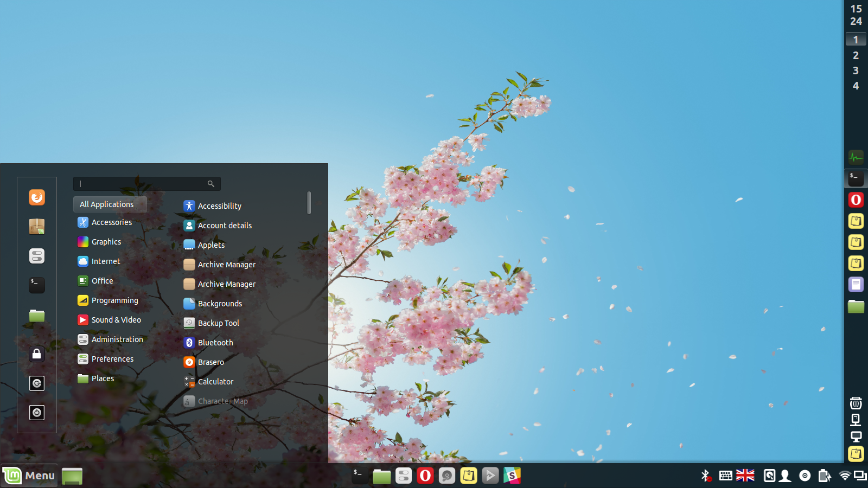Viewport: 868px width, 488px height.
Task: Click the removable drives icon in right panel
Action: [x=856, y=420]
